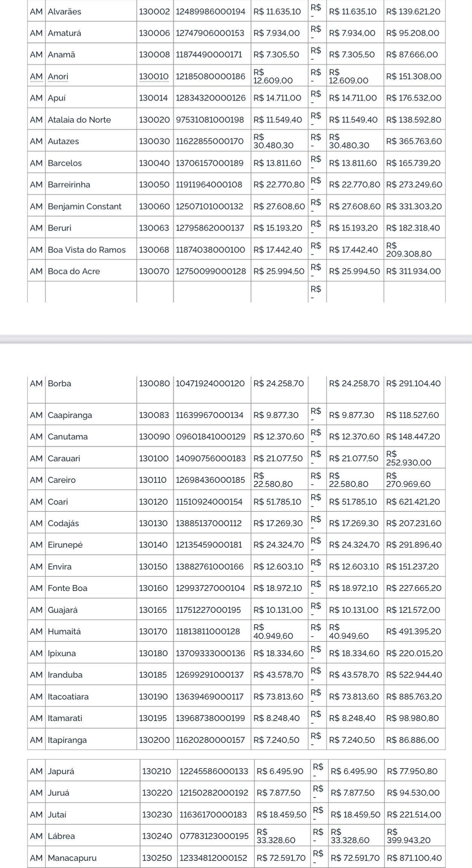The width and height of the screenshot is (472, 868).
Task: Select Itacoatiara value R$ 885.763,20
Action: point(414,697)
